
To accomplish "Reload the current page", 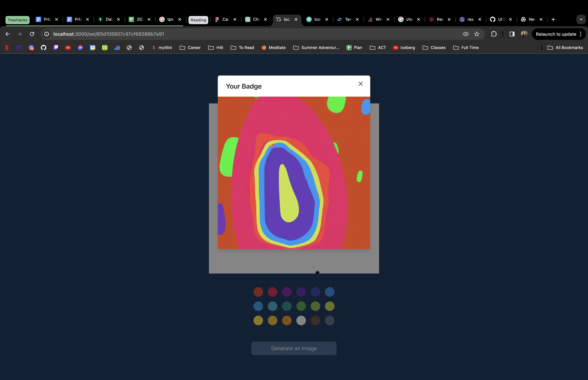I will pos(32,34).
